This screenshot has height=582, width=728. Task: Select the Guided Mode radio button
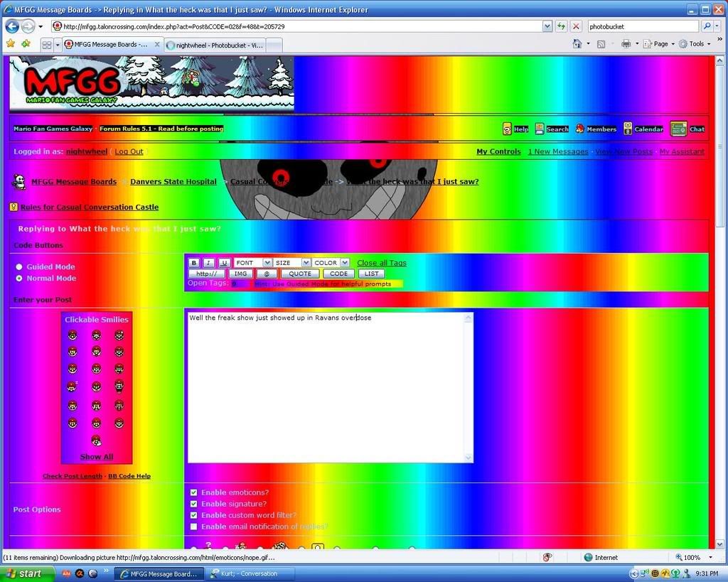tap(20, 266)
